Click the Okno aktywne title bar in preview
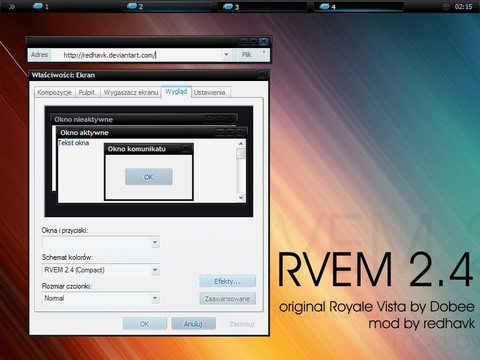480x360 pixels. pos(152,132)
